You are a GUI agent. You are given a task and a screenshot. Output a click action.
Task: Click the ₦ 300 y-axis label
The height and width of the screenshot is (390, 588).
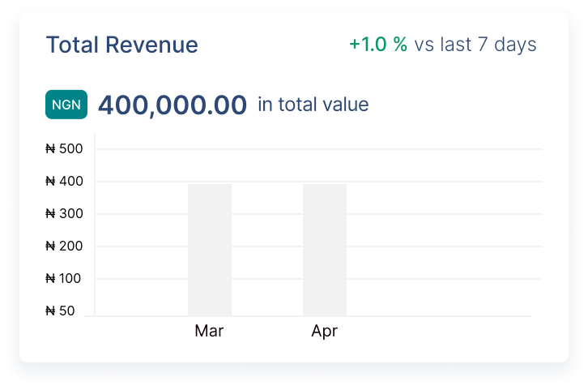pos(65,214)
